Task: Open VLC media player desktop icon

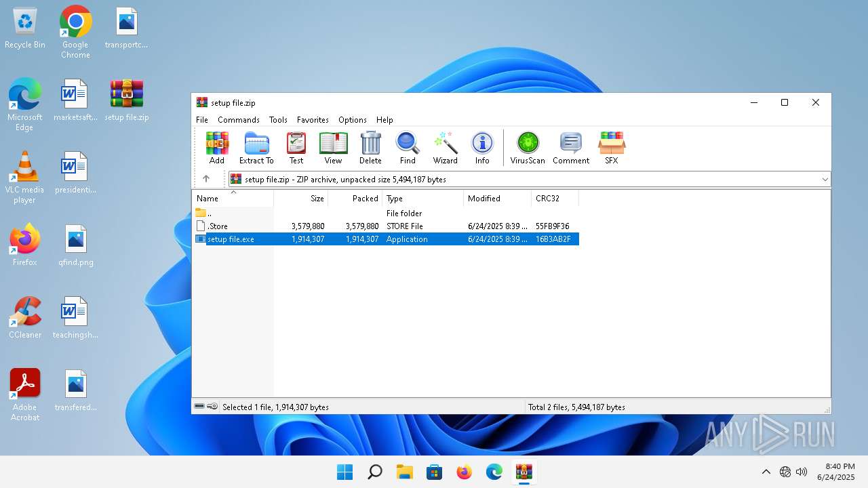Action: click(25, 178)
